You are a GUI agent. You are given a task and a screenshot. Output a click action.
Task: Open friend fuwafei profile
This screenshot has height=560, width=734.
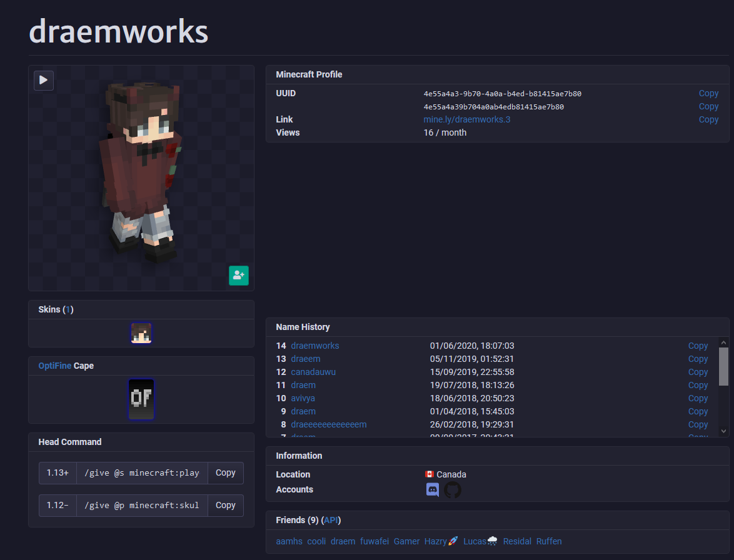(x=375, y=541)
